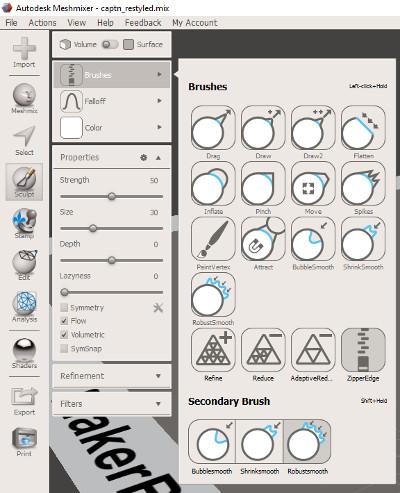Enable the SymSnap checkbox
This screenshot has height=493, width=400.
pyautogui.click(x=64, y=348)
